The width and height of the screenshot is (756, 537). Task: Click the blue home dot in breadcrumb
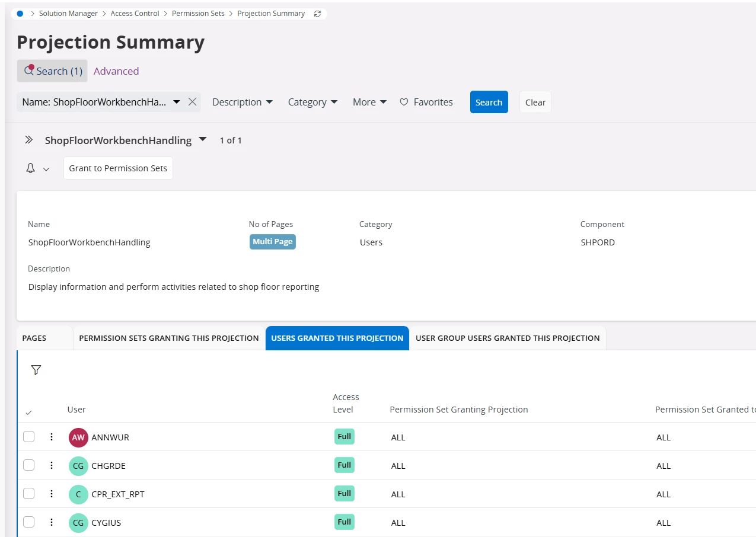(20, 14)
